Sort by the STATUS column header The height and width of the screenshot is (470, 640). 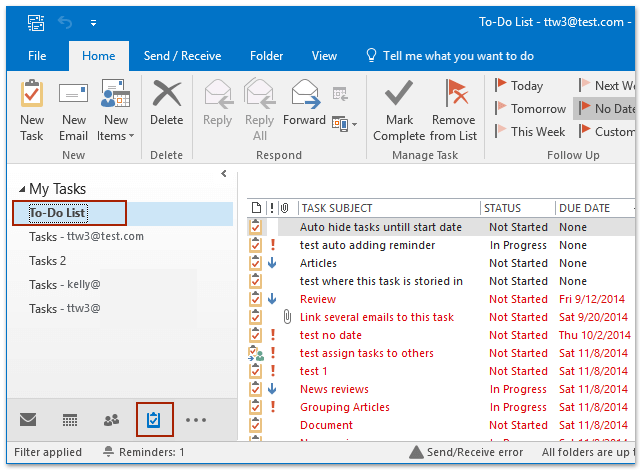tap(502, 208)
